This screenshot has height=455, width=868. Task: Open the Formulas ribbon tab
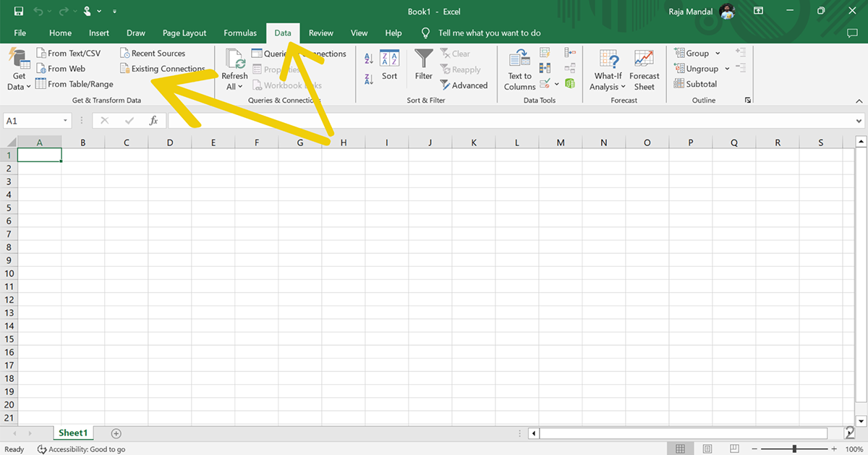[x=240, y=33]
